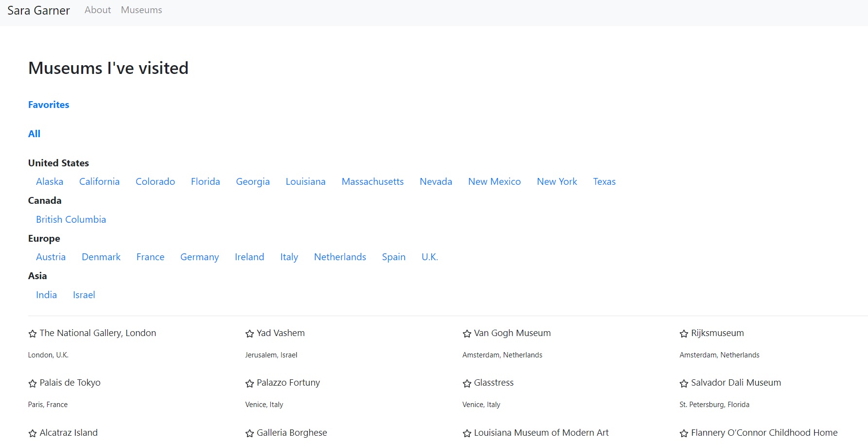Toggle Alcatraz Island favorite star
Viewport: 868px width, 444px height.
pos(33,433)
